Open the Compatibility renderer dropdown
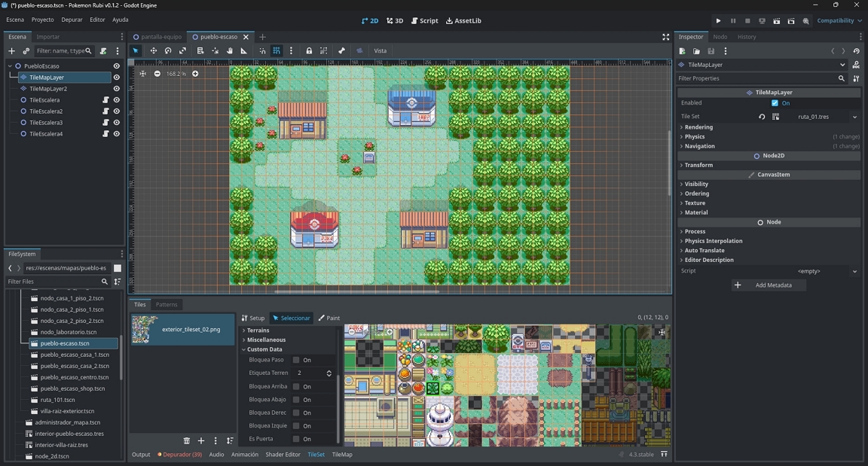Image resolution: width=868 pixels, height=466 pixels. click(x=839, y=21)
